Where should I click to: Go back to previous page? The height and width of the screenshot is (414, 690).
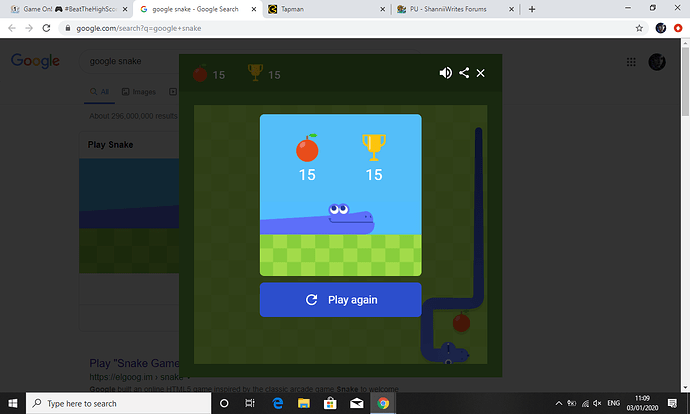[x=12, y=28]
